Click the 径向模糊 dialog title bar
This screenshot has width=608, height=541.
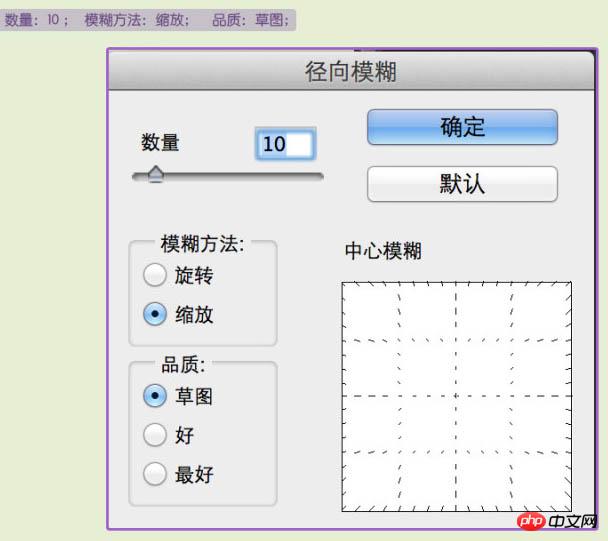351,71
